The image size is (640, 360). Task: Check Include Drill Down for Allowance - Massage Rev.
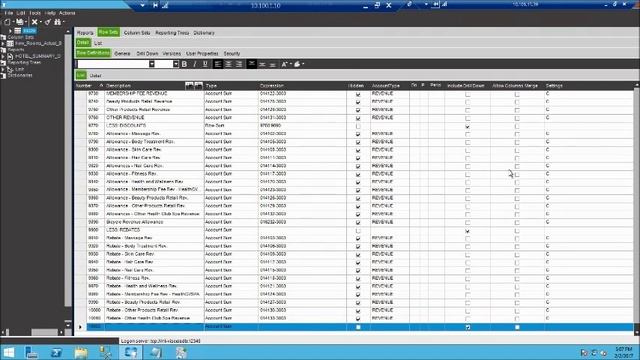pos(467,134)
